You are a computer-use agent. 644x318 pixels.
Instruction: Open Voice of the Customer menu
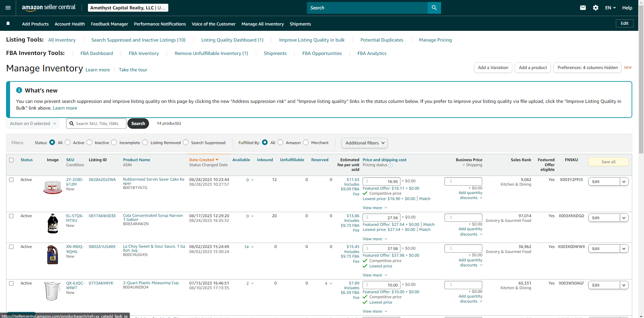click(x=214, y=24)
